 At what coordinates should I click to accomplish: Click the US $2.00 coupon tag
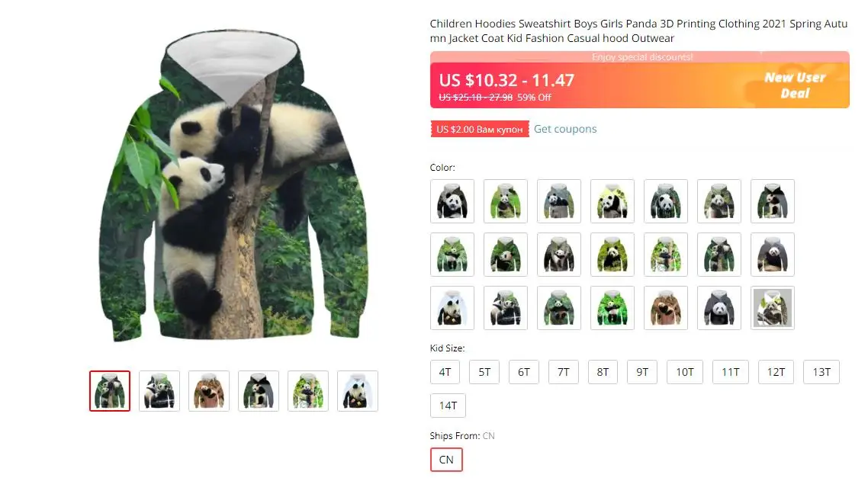coord(480,129)
